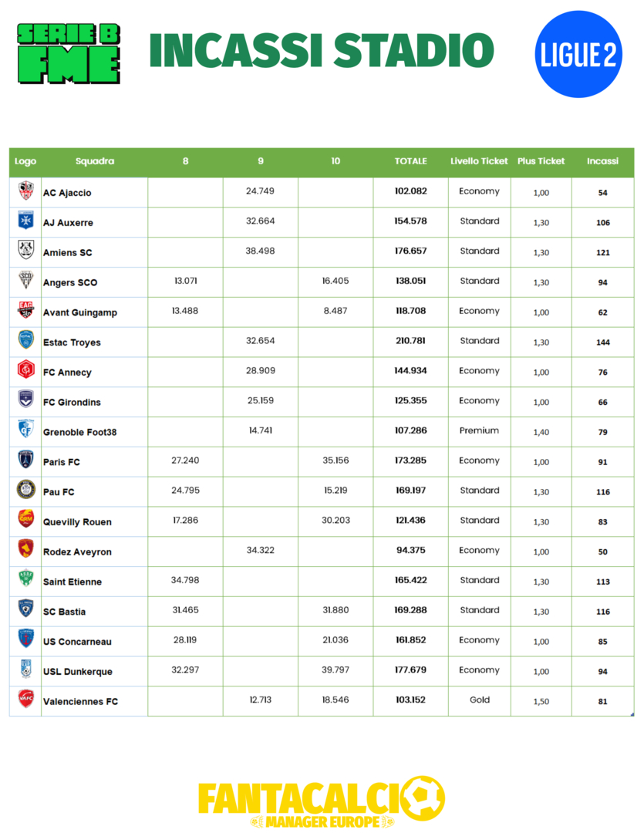This screenshot has width=644, height=833.
Task: Select the Pau FC round badge
Action: click(x=25, y=491)
